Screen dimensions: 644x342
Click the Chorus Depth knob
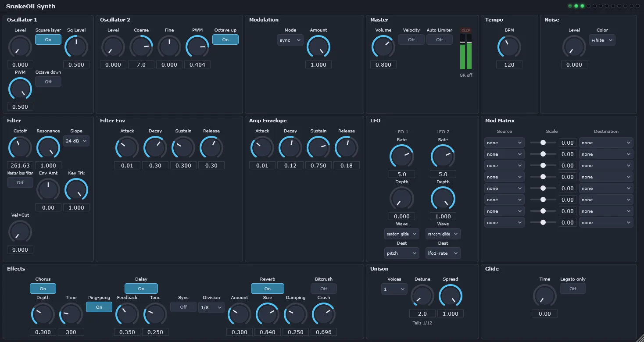(x=43, y=314)
